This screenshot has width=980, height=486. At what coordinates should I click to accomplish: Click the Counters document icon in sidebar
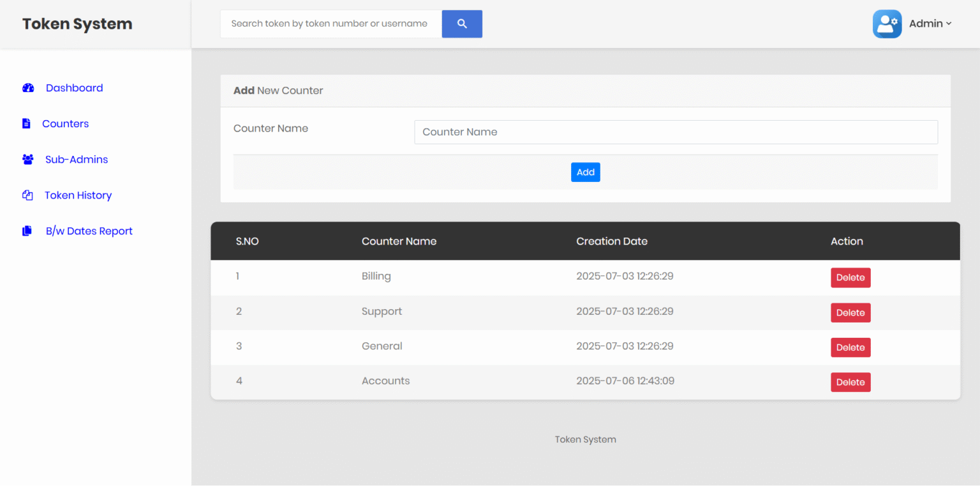coord(26,123)
